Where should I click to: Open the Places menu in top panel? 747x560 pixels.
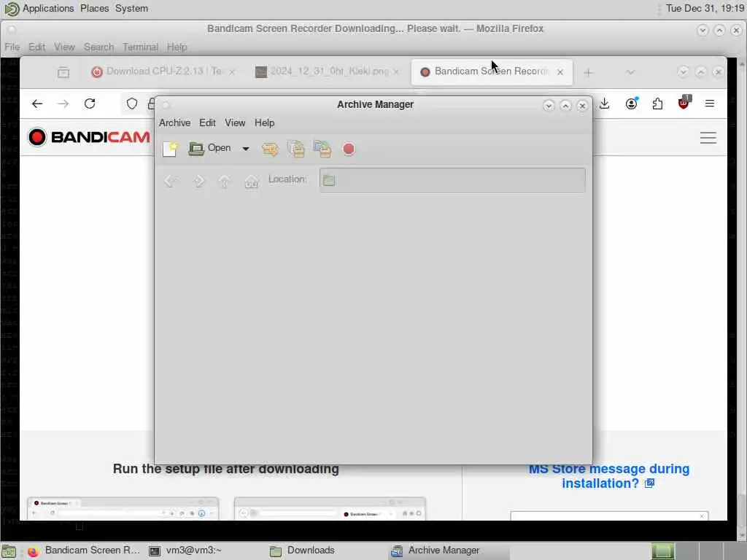tap(94, 9)
